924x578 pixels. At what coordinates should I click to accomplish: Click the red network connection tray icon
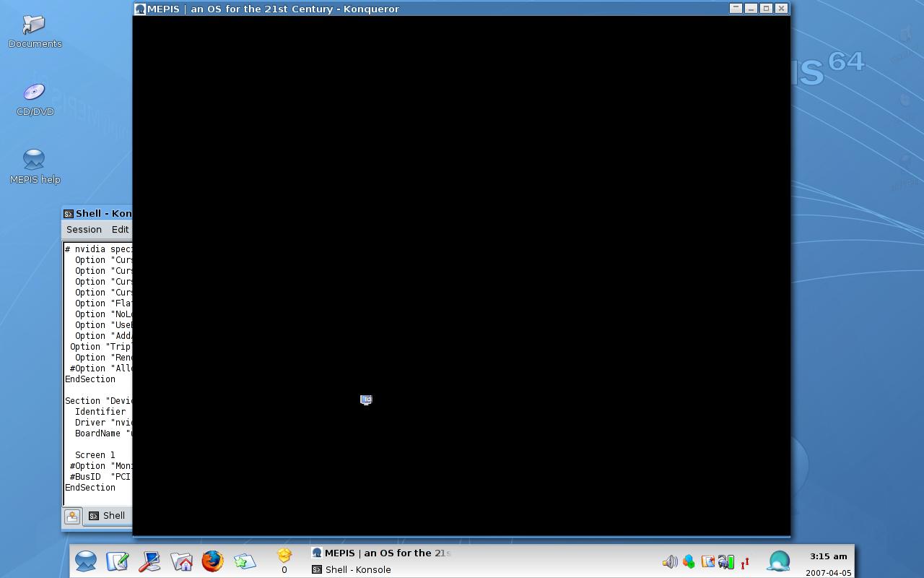pyautogui.click(x=745, y=561)
